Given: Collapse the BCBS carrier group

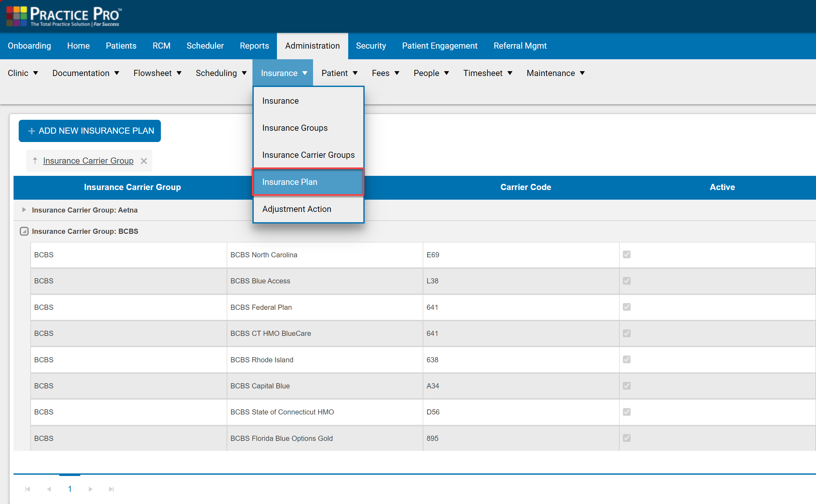Looking at the screenshot, I should (x=24, y=231).
